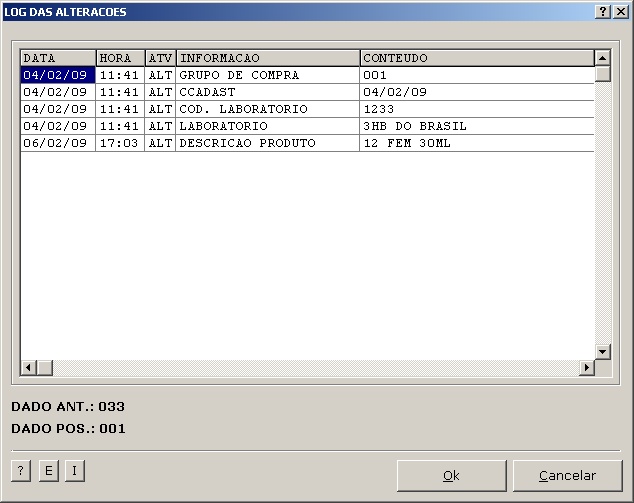Image resolution: width=634 pixels, height=503 pixels.
Task: Close the Log das Alteracoes dialog
Action: 620,11
